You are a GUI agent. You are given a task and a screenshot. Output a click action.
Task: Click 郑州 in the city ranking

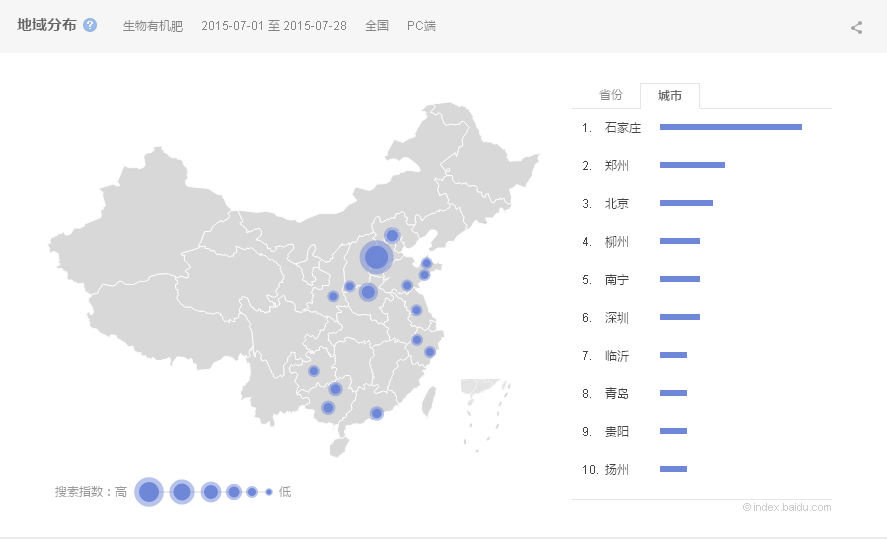(x=617, y=165)
